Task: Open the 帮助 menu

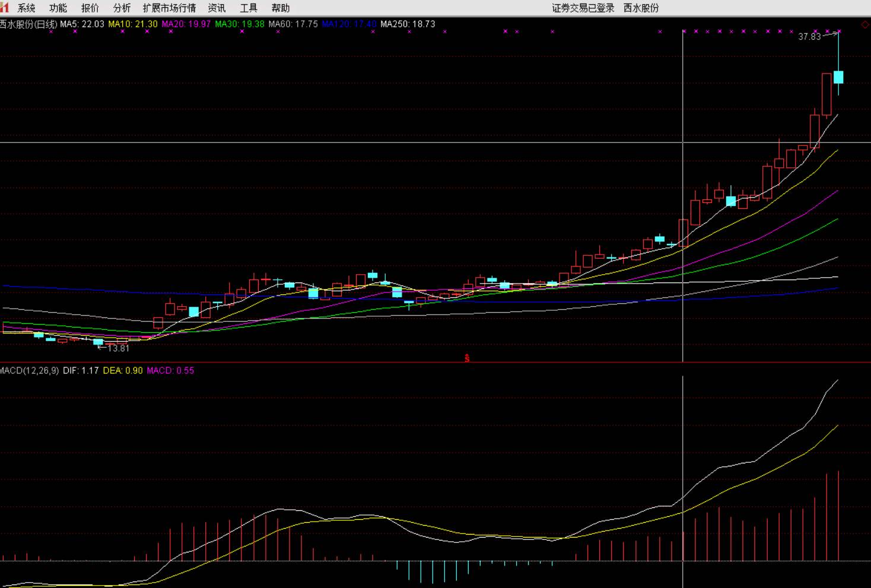Action: point(281,8)
